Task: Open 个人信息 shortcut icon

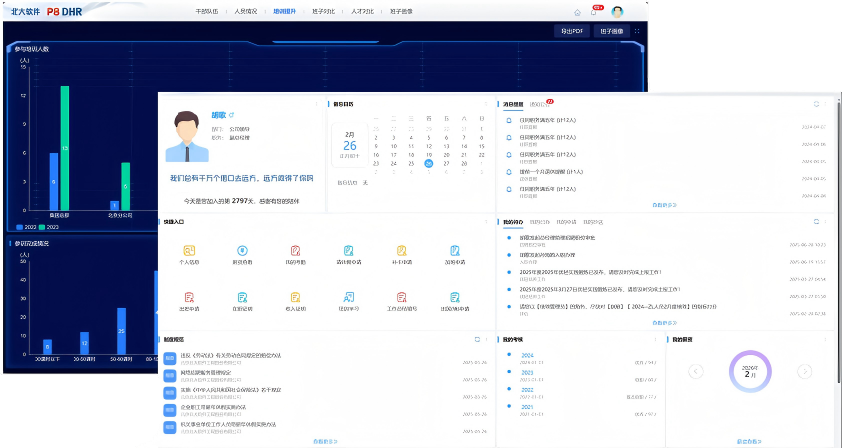Action: click(189, 250)
